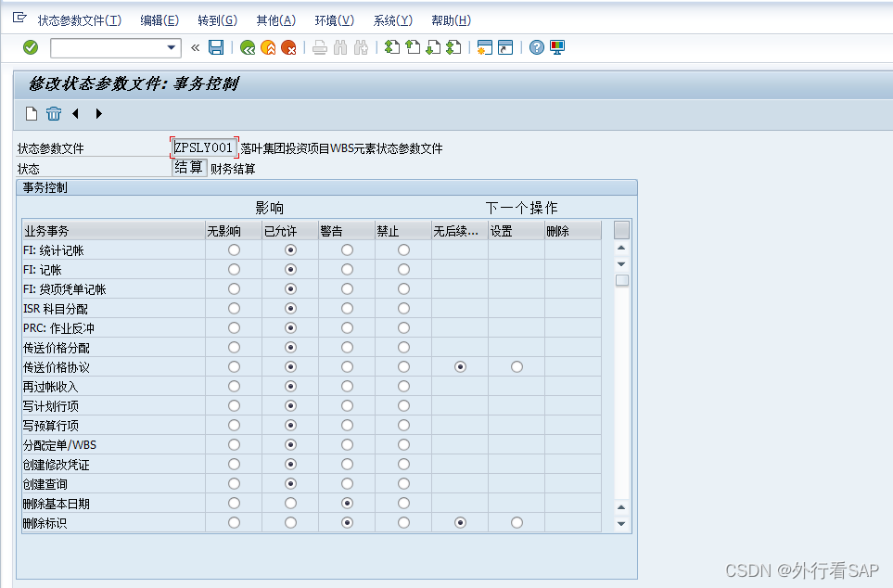This screenshot has height=588, width=893.
Task: Select 设置 for 删除标识
Action: click(517, 522)
